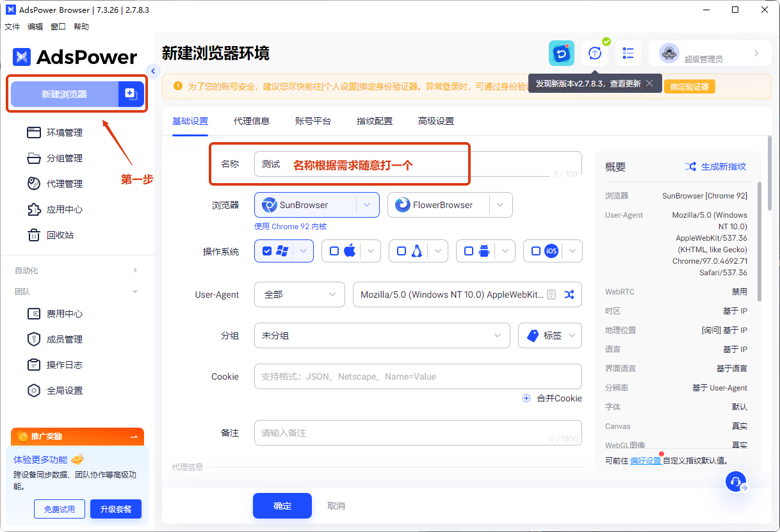Open the User-Agent list icon

coord(551,294)
